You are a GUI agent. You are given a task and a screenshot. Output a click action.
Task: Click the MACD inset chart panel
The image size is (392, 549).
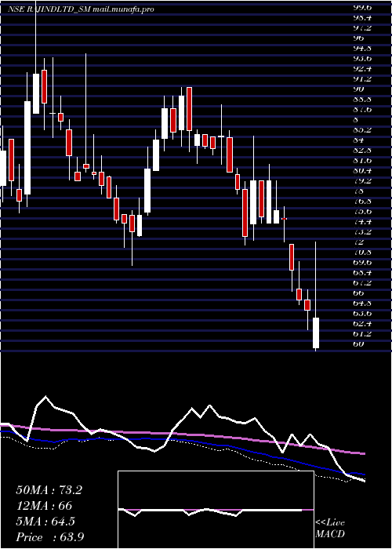216,510
